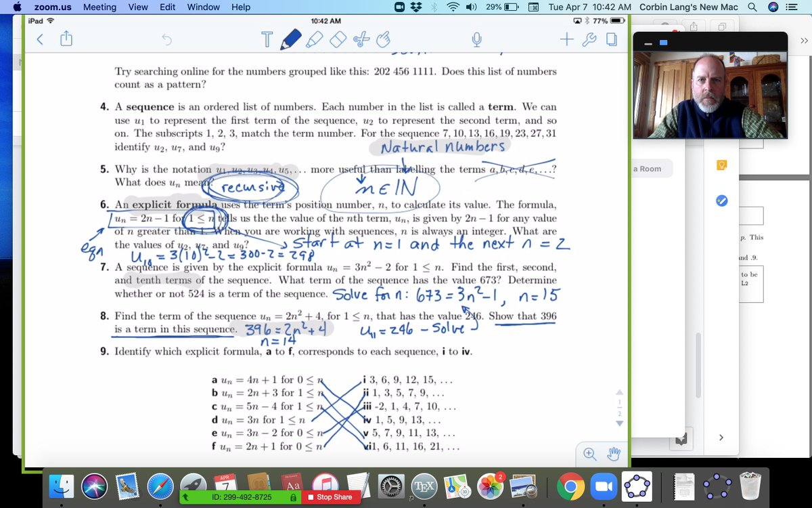The image size is (812, 508).
Task: Open GeoGebra from the Dock
Action: click(637, 486)
